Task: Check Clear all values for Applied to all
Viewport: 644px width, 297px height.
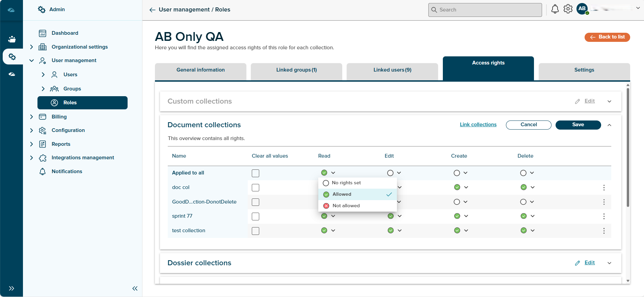Action: 256,173
